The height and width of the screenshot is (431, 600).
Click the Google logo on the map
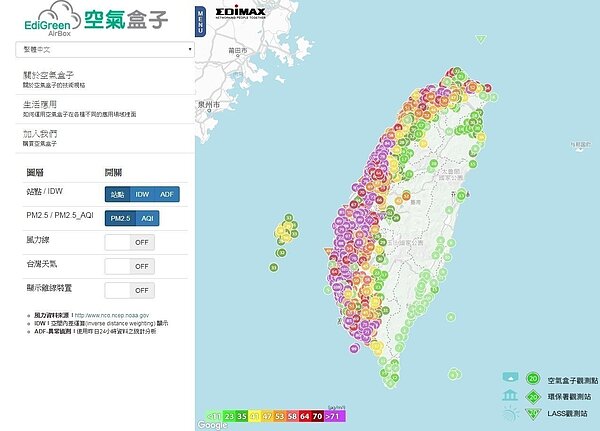212,425
